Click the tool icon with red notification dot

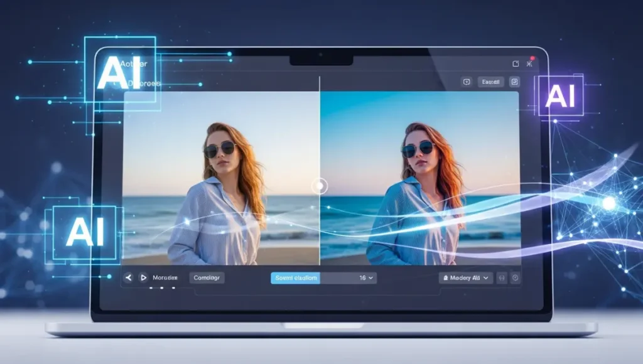529,63
